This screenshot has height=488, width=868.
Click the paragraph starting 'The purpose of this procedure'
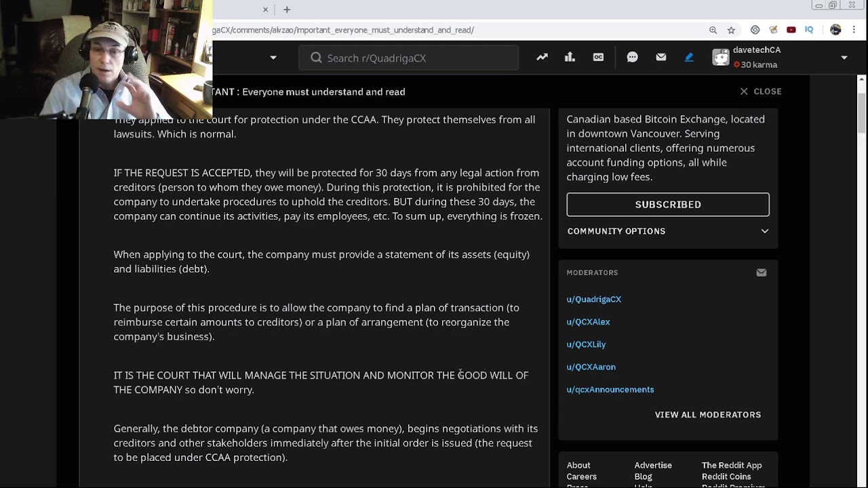click(x=317, y=322)
